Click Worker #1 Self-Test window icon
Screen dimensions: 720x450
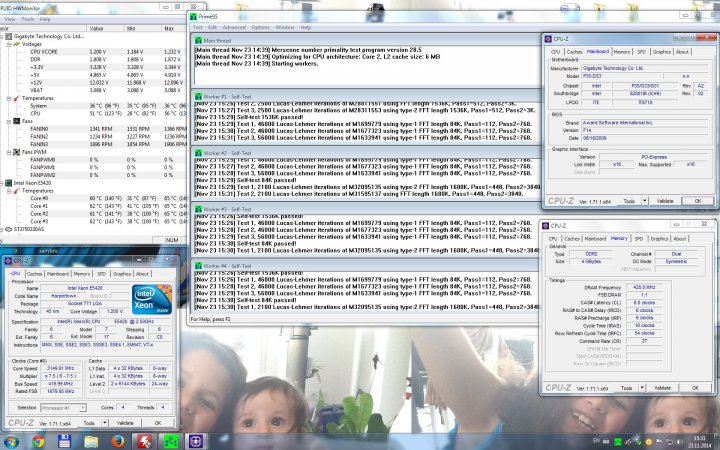tap(198, 97)
